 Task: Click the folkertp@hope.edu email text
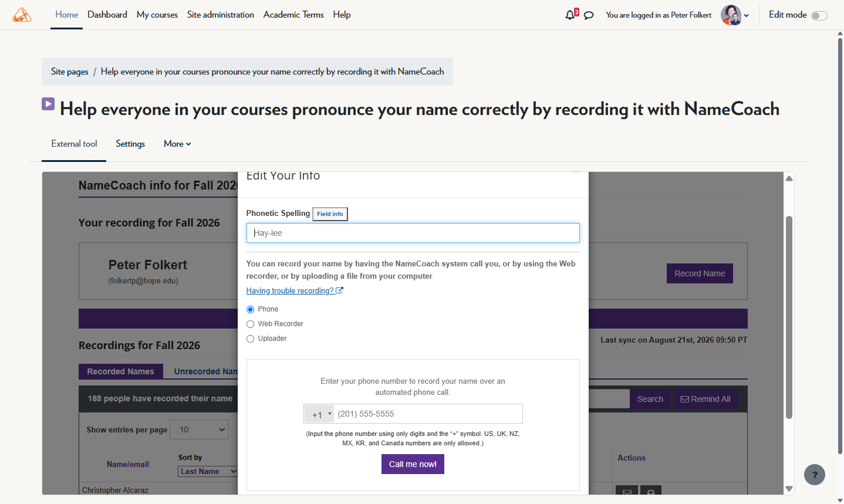click(x=143, y=281)
